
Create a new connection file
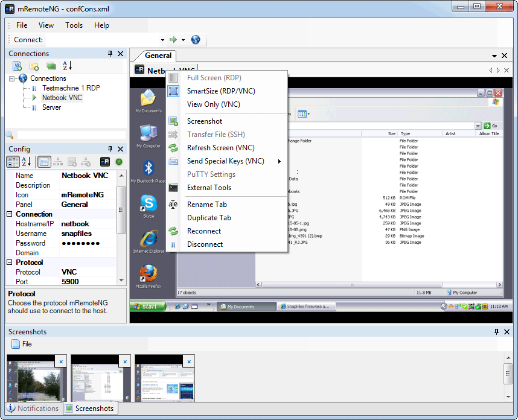[16, 65]
